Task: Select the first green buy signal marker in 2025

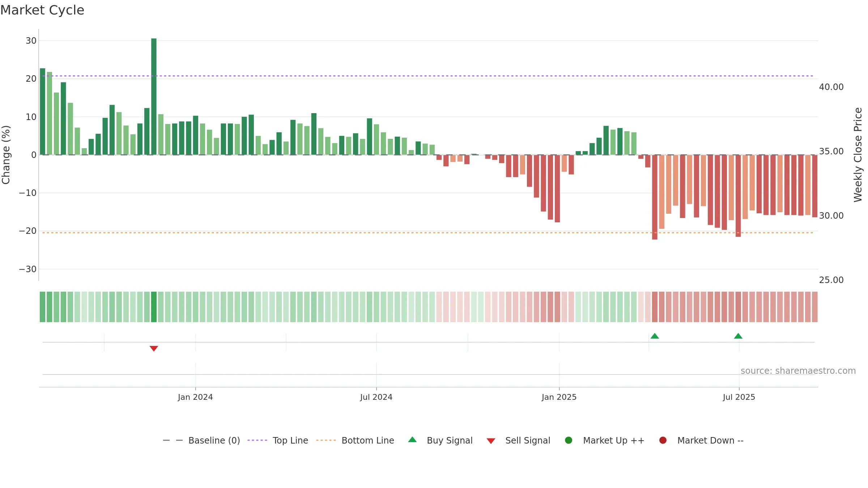Action: pyautogui.click(x=655, y=336)
